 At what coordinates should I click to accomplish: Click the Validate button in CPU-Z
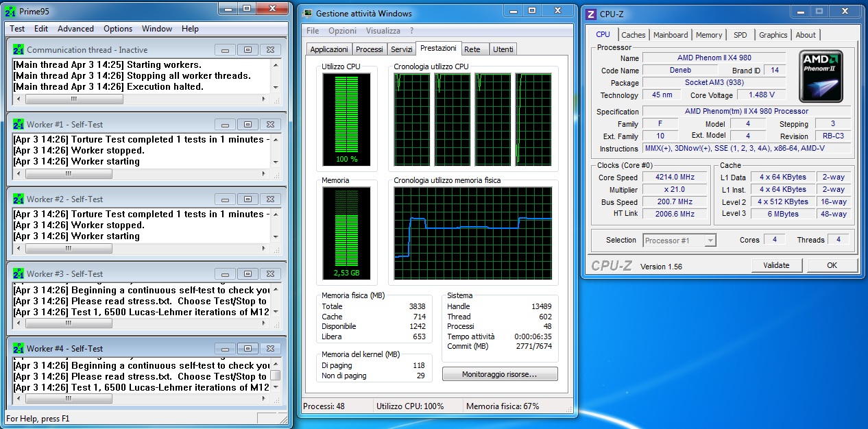tap(776, 265)
